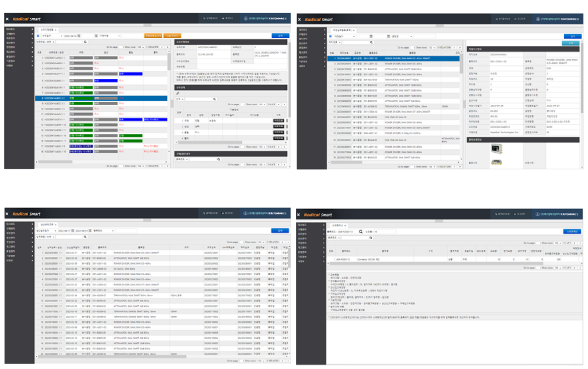Open the Show rows dropdown above the order progress table
Image resolution: width=588 pixels, height=369 pixels.
[141, 47]
